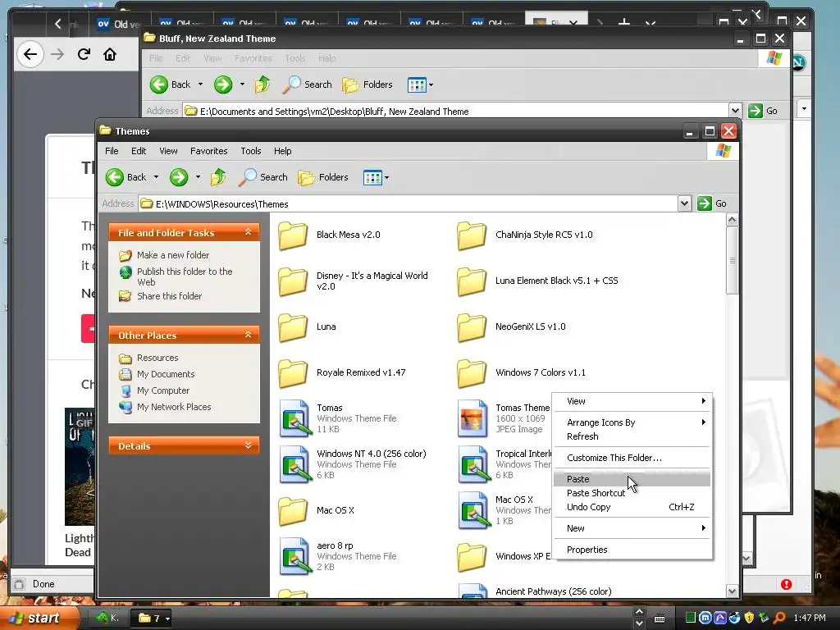Click browser home icon in background window
Image resolution: width=840 pixels, height=630 pixels.
coord(110,54)
